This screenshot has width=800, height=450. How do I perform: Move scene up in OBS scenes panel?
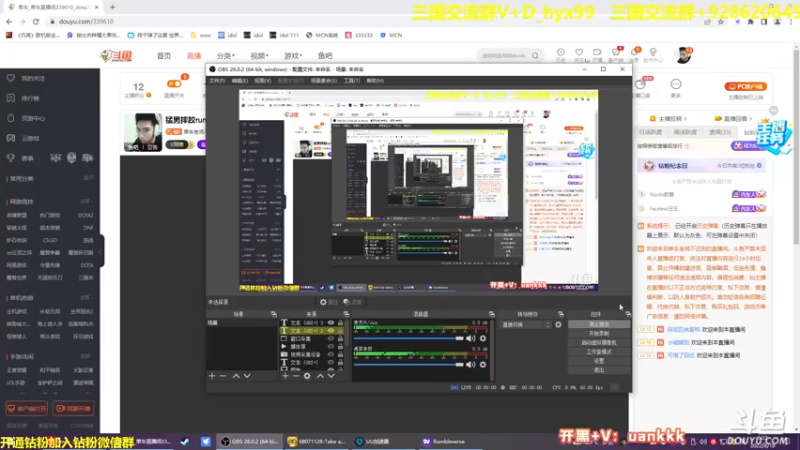236,376
